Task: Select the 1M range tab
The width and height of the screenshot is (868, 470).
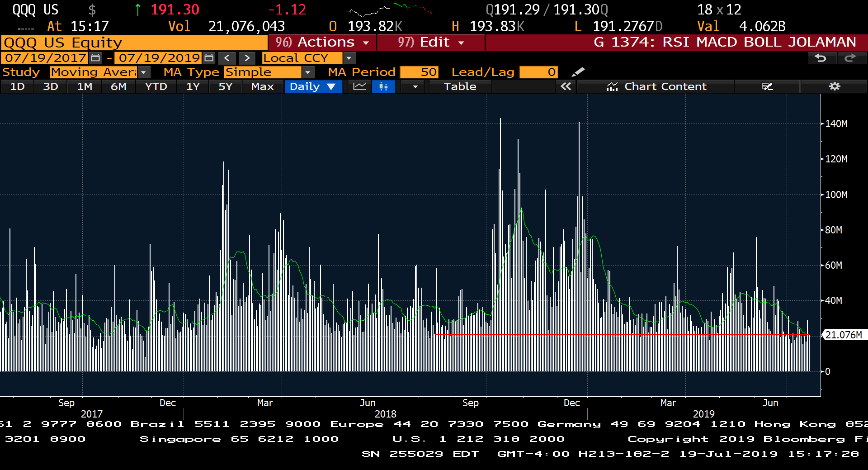Action: pos(85,86)
